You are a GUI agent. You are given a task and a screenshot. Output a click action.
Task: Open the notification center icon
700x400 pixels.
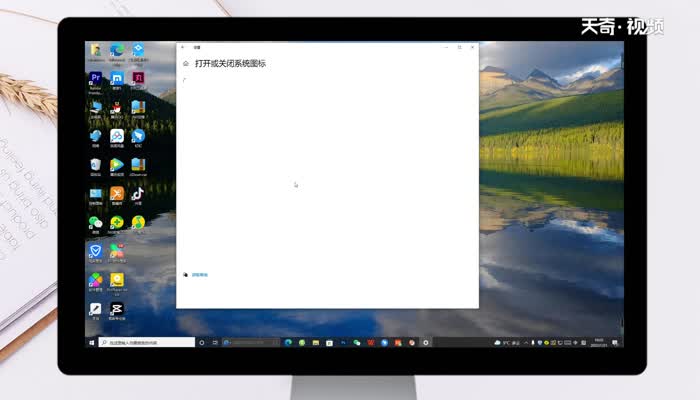[x=615, y=342]
